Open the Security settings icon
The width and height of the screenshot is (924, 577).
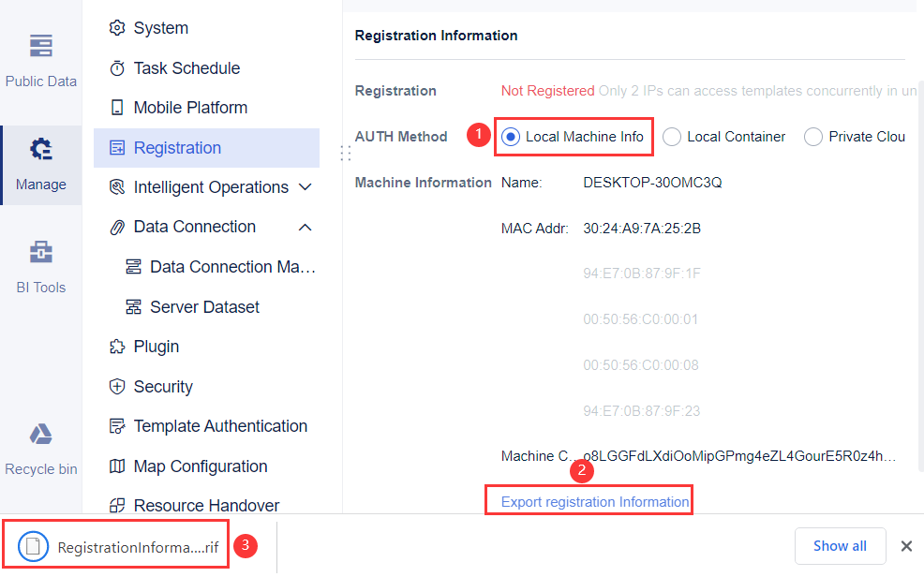point(117,386)
